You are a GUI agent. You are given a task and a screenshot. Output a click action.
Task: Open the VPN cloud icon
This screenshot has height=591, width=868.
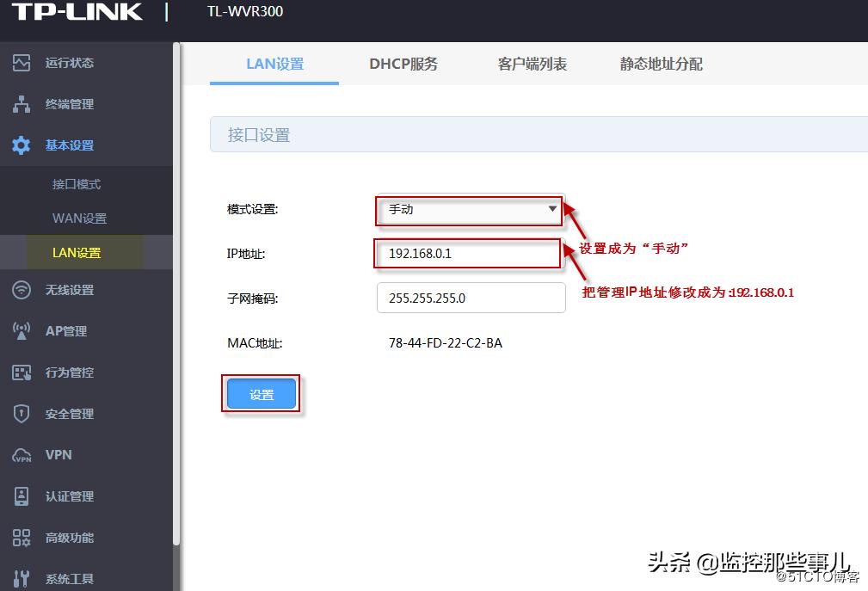click(x=23, y=454)
